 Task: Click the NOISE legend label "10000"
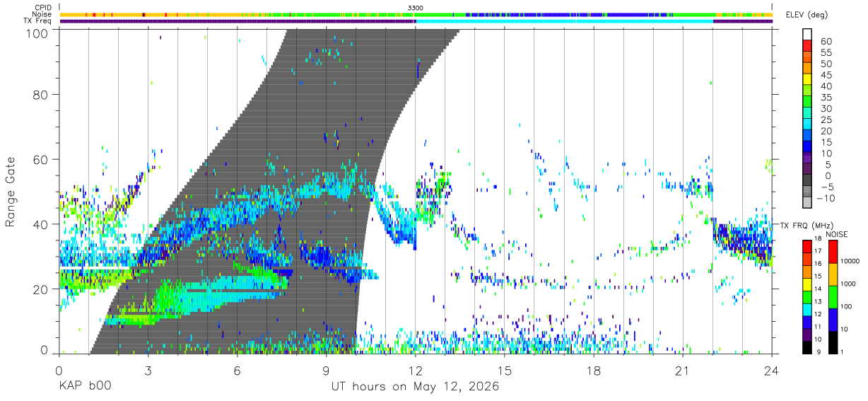click(850, 261)
